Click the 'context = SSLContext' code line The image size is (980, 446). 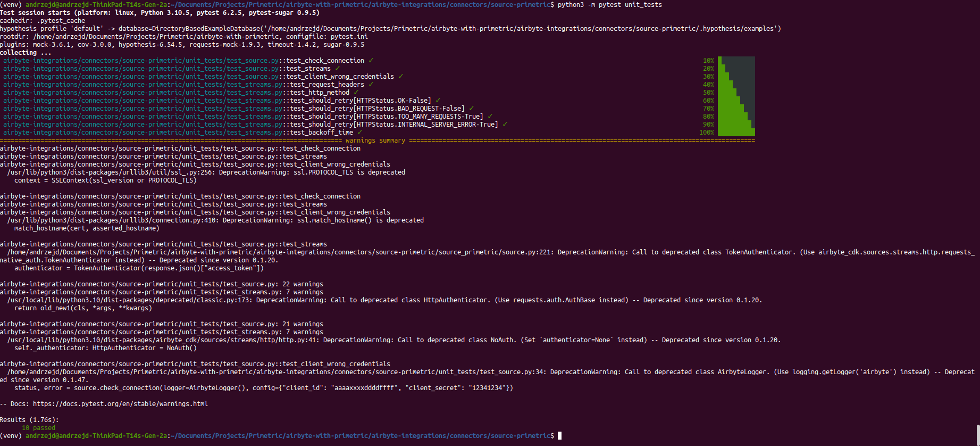click(105, 180)
